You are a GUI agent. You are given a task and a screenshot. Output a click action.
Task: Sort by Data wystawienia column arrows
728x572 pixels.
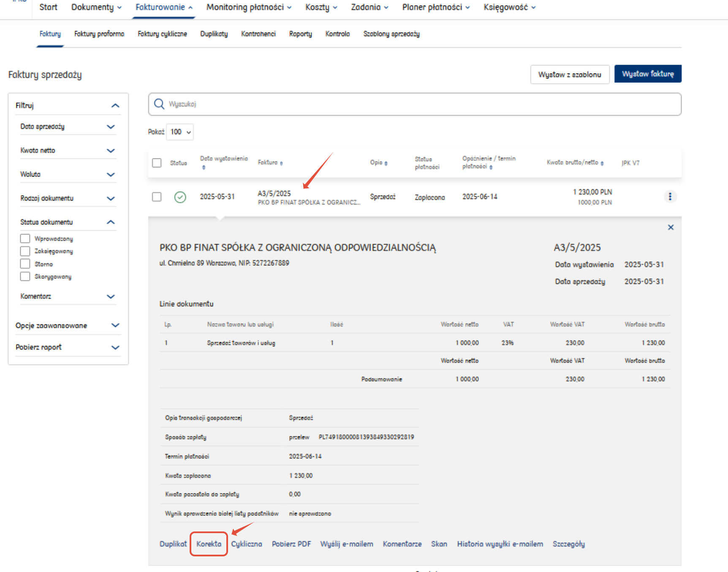tap(204, 167)
